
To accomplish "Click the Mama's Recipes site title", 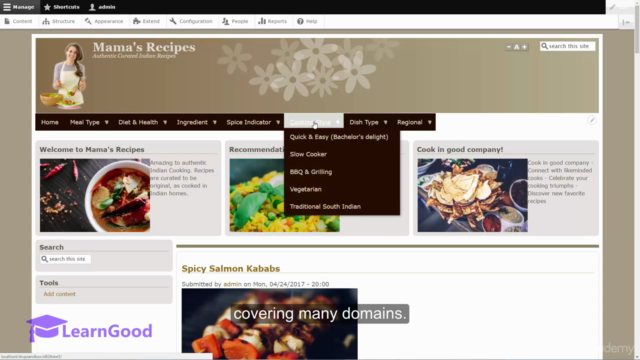I will [x=144, y=47].
